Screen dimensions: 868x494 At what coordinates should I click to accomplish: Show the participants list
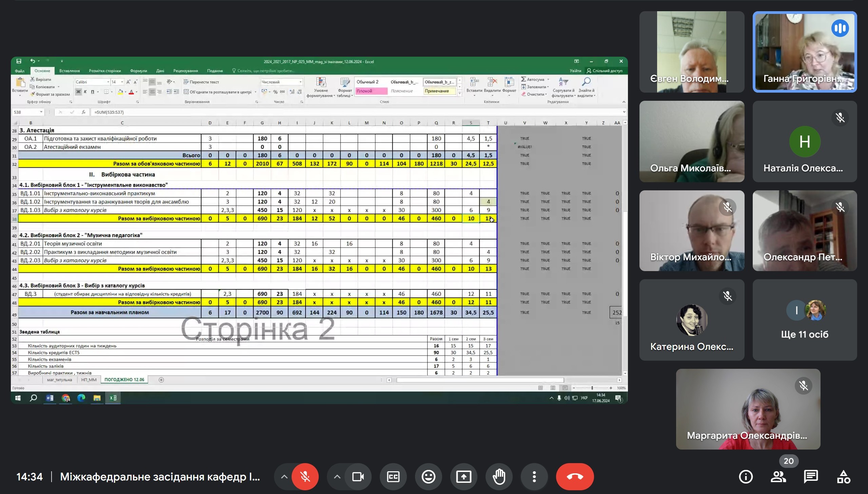(778, 477)
